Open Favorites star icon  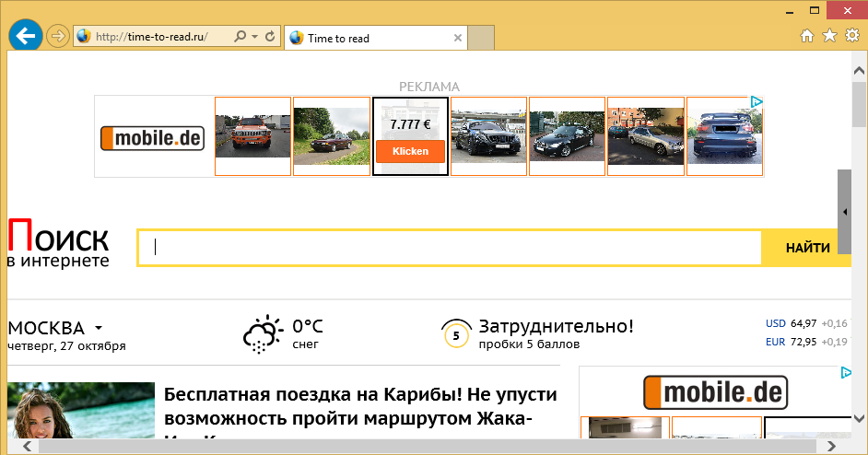[829, 36]
